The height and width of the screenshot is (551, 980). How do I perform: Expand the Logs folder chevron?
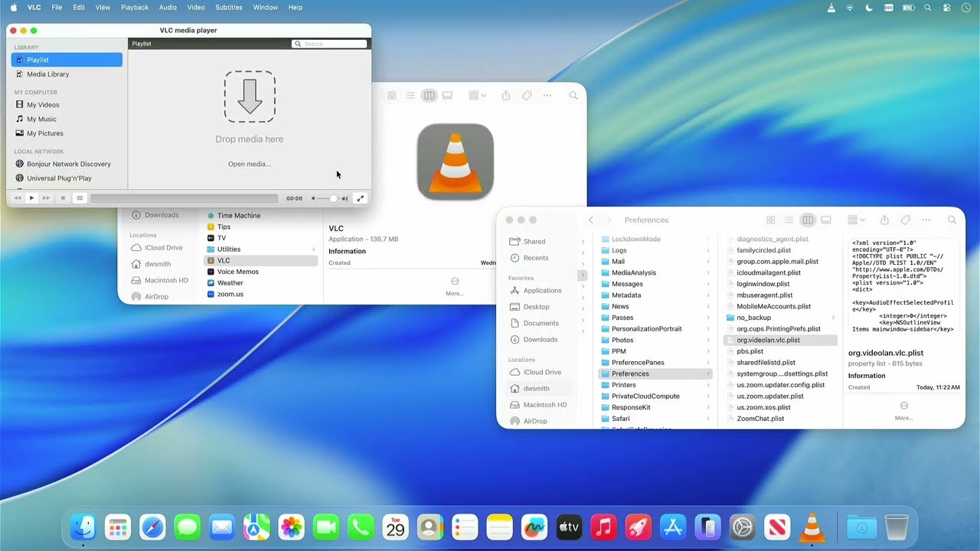(x=707, y=250)
